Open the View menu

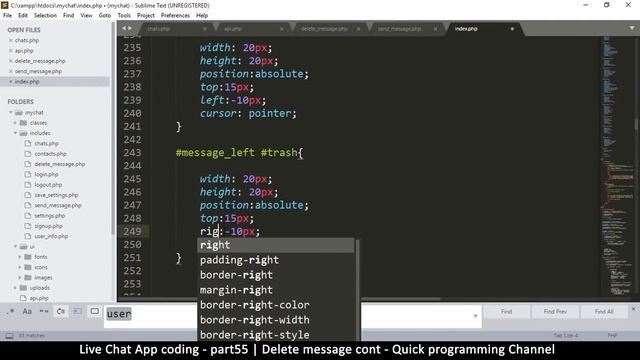pos(86,16)
